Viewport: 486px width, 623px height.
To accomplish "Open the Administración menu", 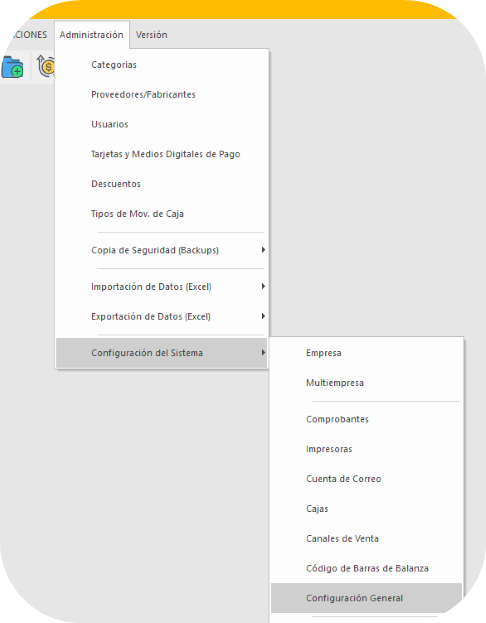I will click(x=91, y=35).
